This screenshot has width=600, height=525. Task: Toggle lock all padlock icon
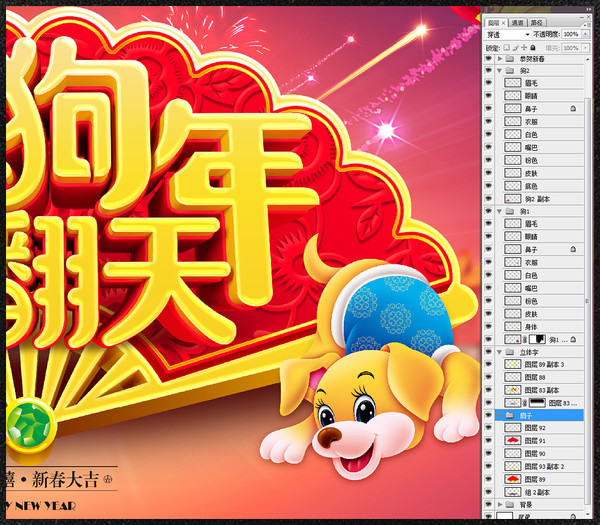(x=533, y=47)
